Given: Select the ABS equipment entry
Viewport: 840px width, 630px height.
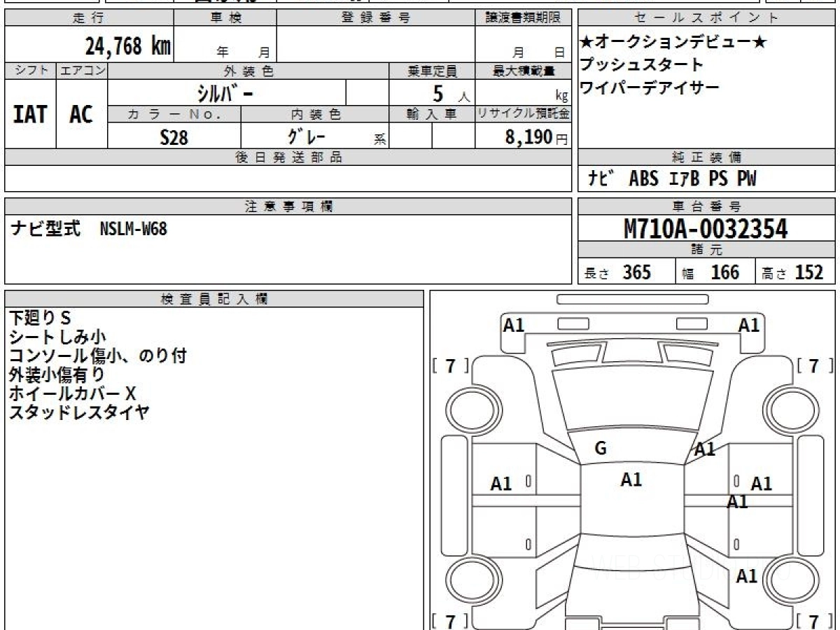Looking at the screenshot, I should 643,179.
